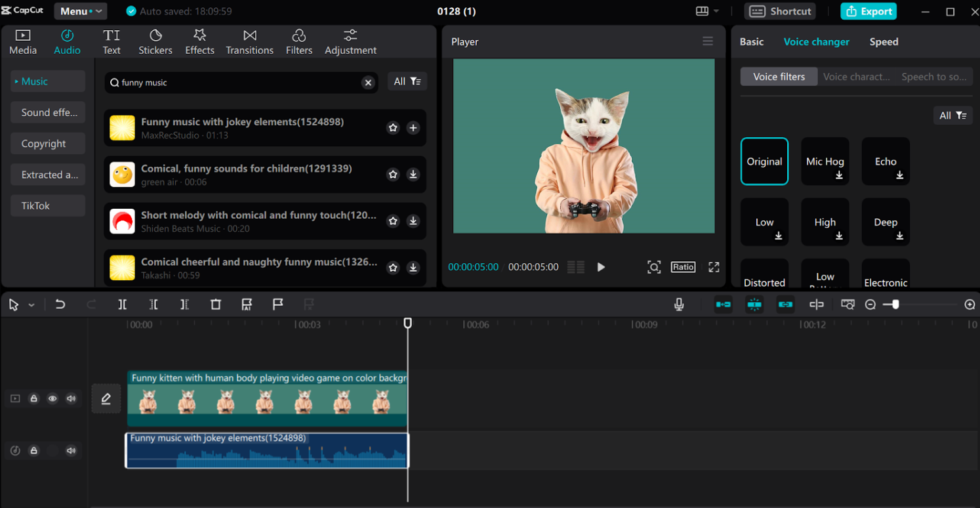Open the All filter dropdown in music search
The height and width of the screenshot is (508, 980).
coord(407,81)
